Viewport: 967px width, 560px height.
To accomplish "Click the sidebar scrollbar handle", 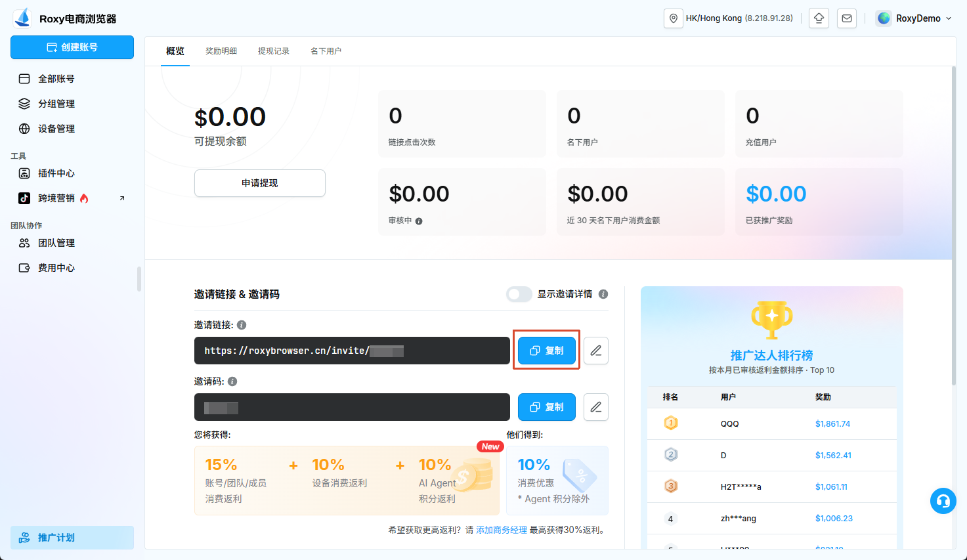I will (x=139, y=279).
